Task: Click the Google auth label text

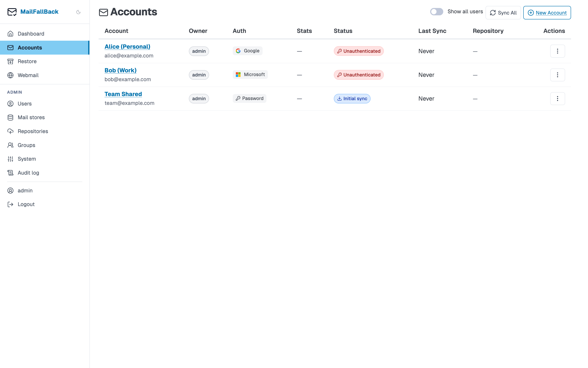Action: coord(252,51)
